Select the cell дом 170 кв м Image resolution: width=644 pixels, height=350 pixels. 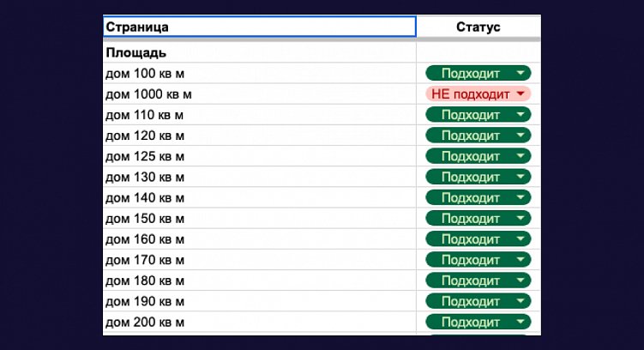(x=260, y=260)
